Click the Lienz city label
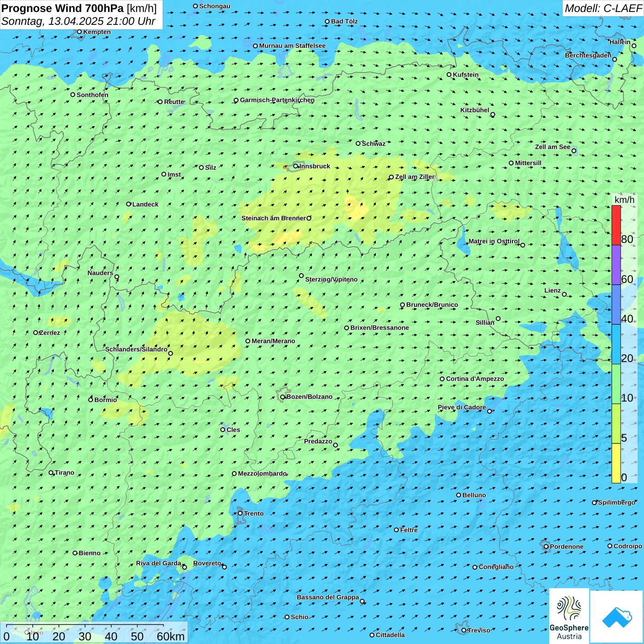 (x=552, y=290)
